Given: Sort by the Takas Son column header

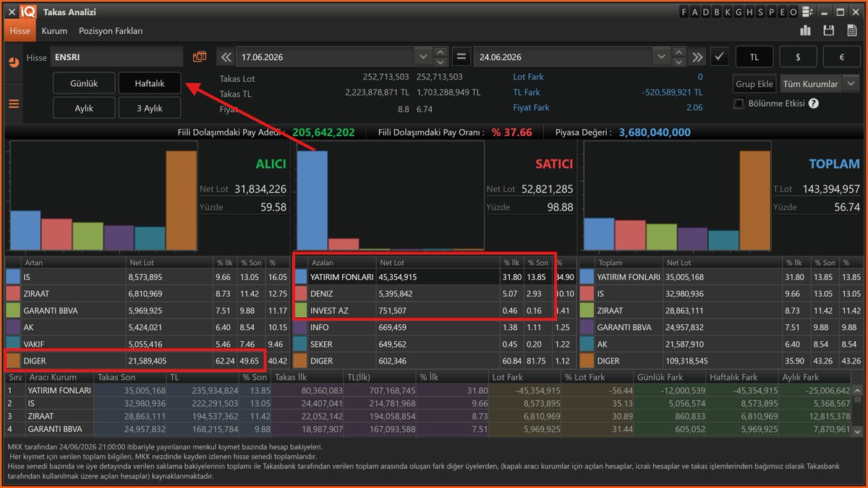Looking at the screenshot, I should (x=130, y=377).
